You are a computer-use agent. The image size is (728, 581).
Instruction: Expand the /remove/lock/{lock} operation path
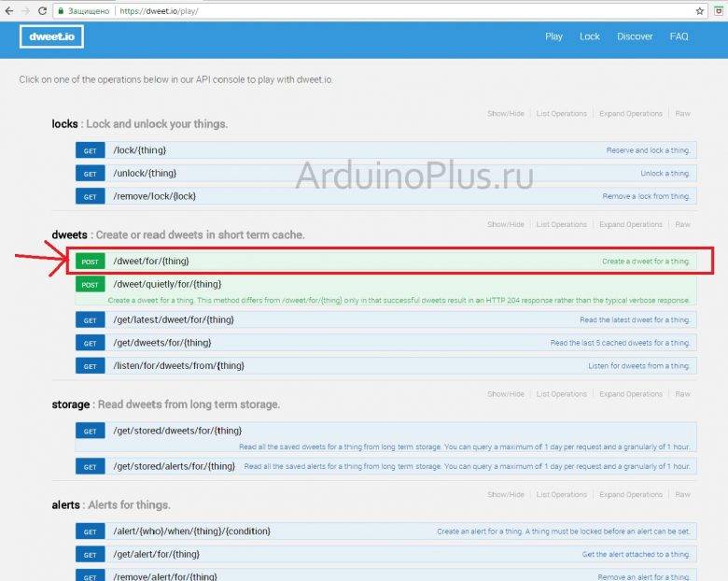155,196
